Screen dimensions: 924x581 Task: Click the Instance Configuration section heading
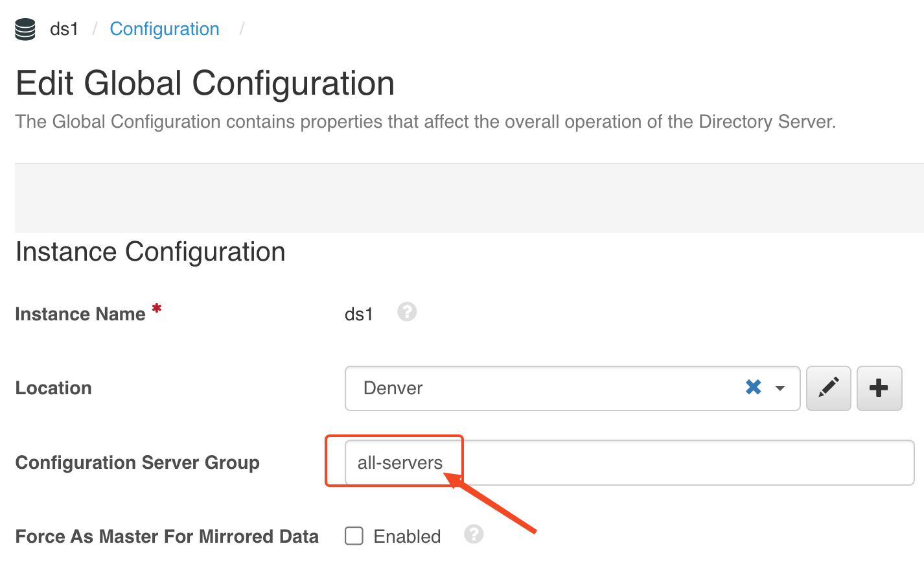click(x=150, y=252)
